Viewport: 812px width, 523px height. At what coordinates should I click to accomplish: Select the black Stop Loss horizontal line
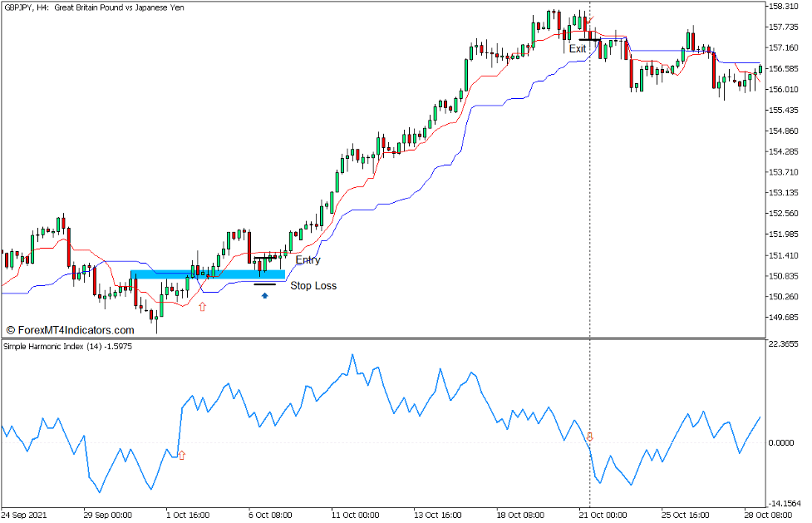click(264, 284)
